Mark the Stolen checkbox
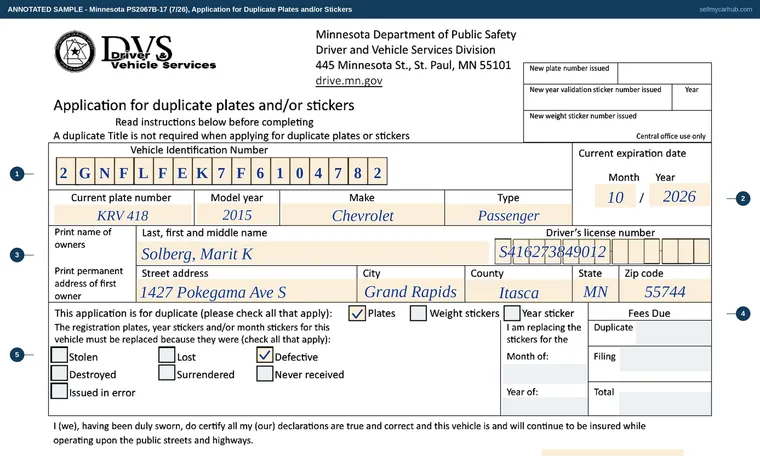This screenshot has height=456, width=760. (x=59, y=355)
